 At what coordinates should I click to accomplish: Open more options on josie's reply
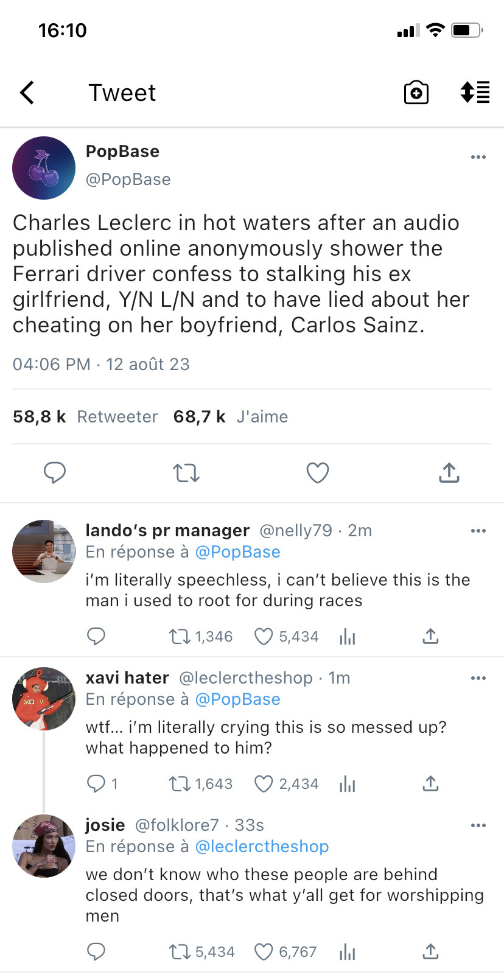[x=478, y=825]
